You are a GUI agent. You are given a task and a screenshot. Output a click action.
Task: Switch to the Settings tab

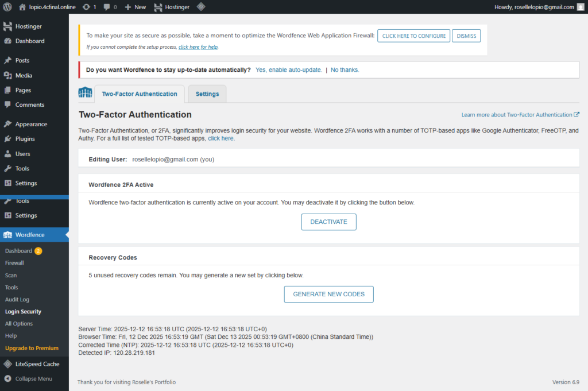pos(207,94)
